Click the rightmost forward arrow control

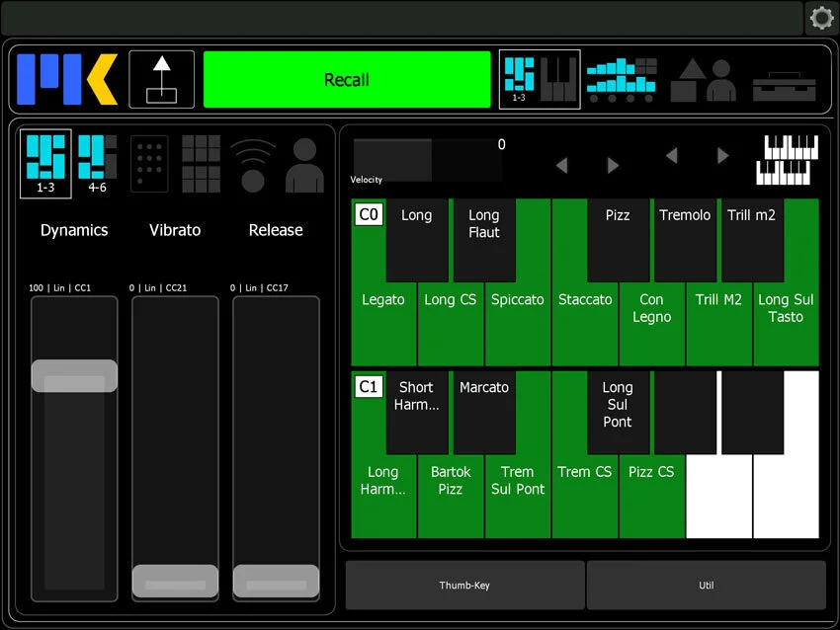[722, 155]
